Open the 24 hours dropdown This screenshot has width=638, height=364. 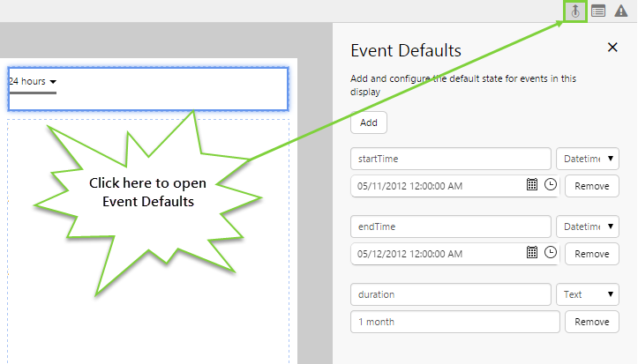point(33,82)
